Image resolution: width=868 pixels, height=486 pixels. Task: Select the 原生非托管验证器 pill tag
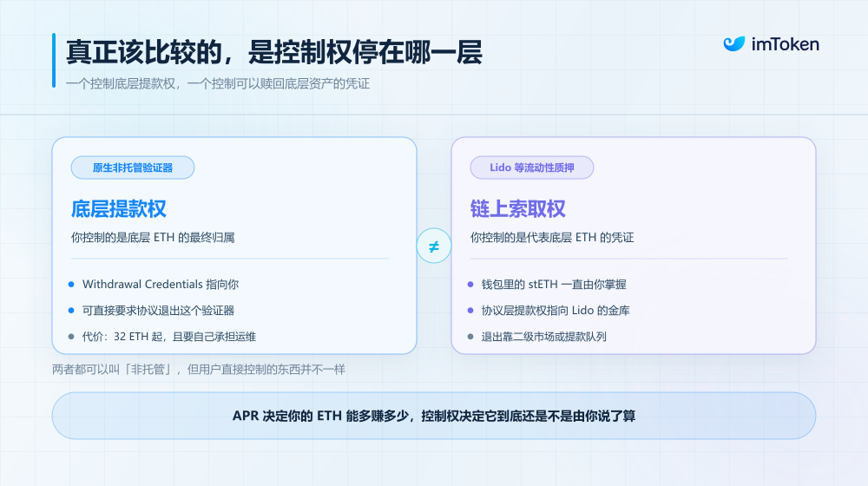[x=132, y=167]
